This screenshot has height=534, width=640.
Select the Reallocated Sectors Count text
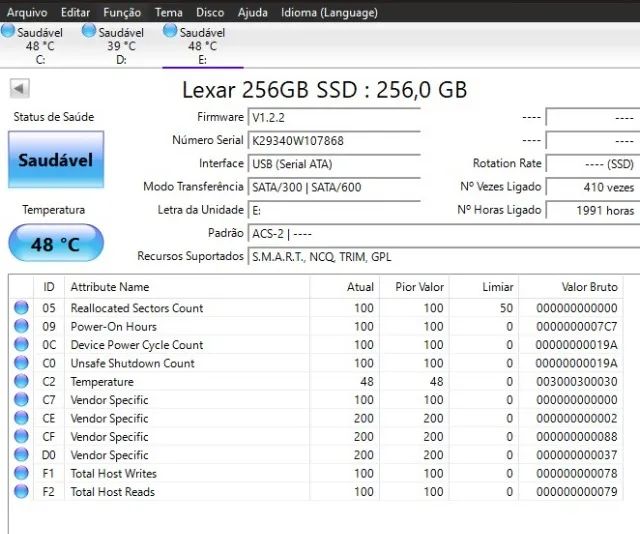tap(137, 308)
